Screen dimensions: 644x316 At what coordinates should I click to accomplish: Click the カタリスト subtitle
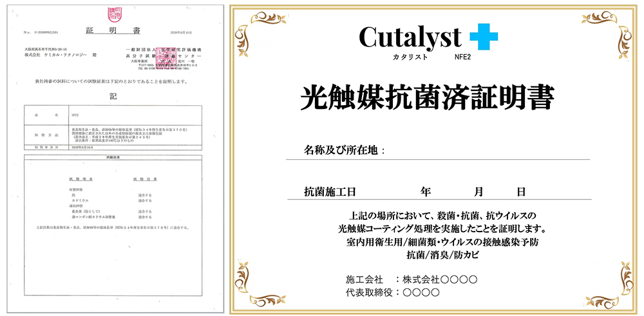410,57
